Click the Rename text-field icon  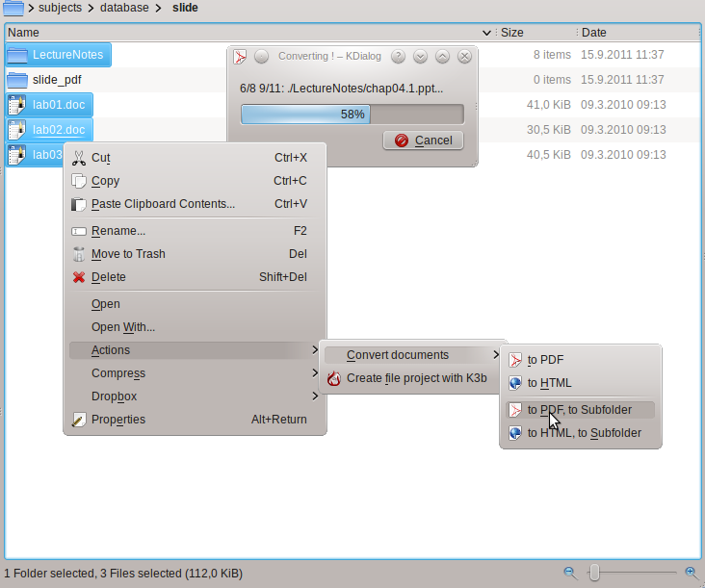[x=79, y=231]
